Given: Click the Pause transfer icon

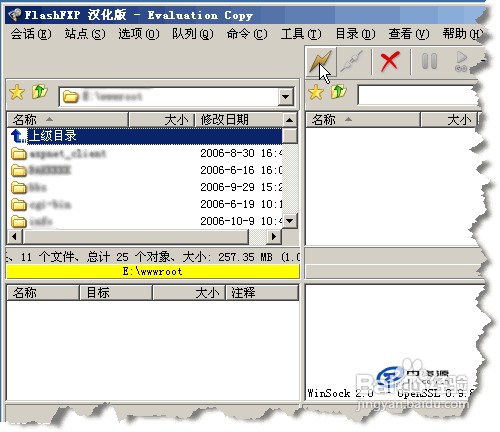Looking at the screenshot, I should click(429, 61).
